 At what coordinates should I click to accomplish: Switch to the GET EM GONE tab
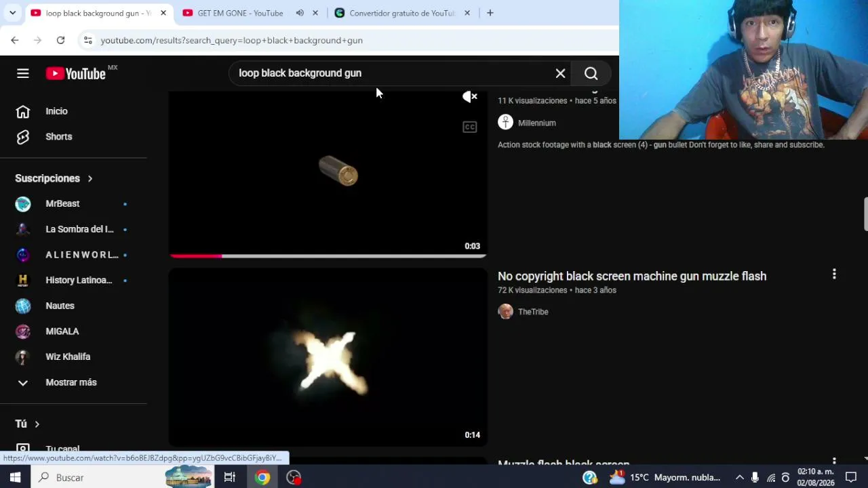pos(240,13)
